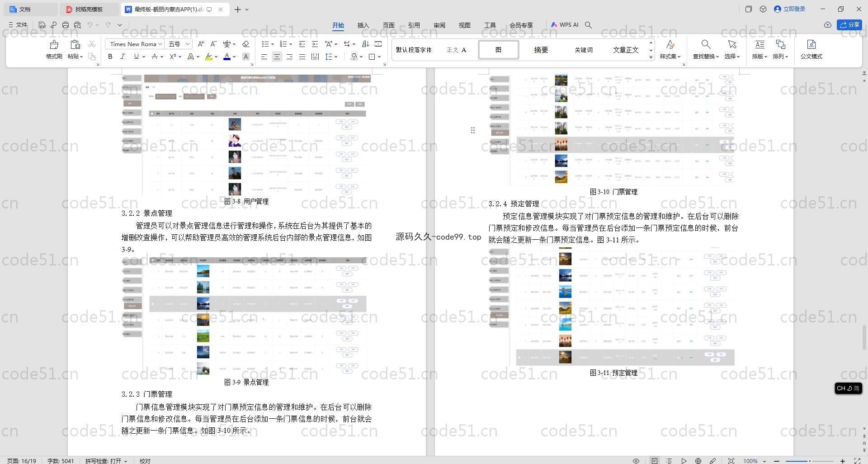This screenshot has height=464, width=868.
Task: Apply the Keywords style
Action: pyautogui.click(x=584, y=50)
